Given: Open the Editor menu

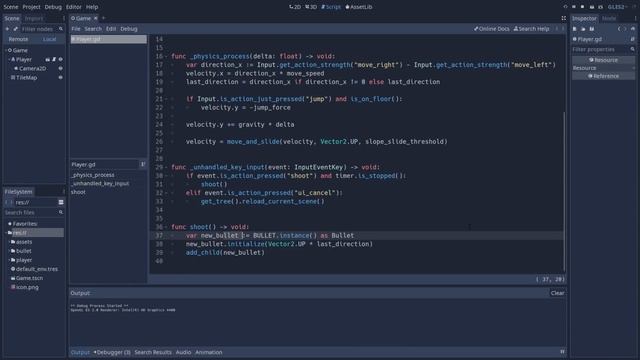Looking at the screenshot, I should click(73, 7).
